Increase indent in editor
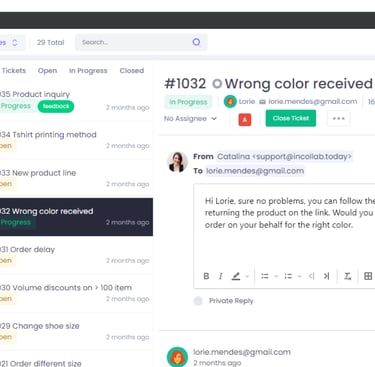The height and width of the screenshot is (367, 375). coord(326,276)
